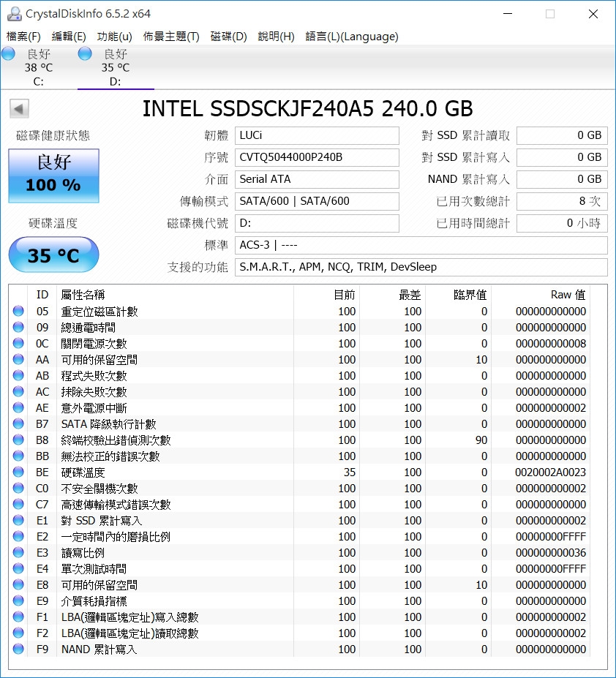
Task: Click the status icon for attribute E8
Action: [18, 584]
